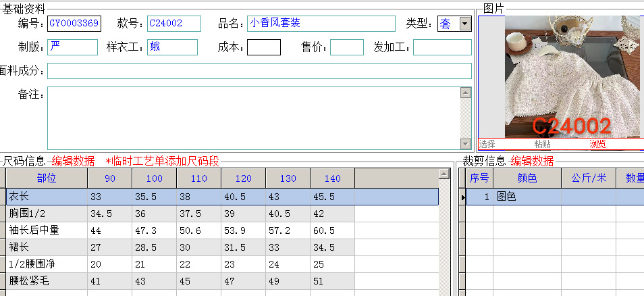Viewport: 644px width, 296px height.
Task: Click cell 22 in 1/2腰围净 row
Action: tap(198, 264)
